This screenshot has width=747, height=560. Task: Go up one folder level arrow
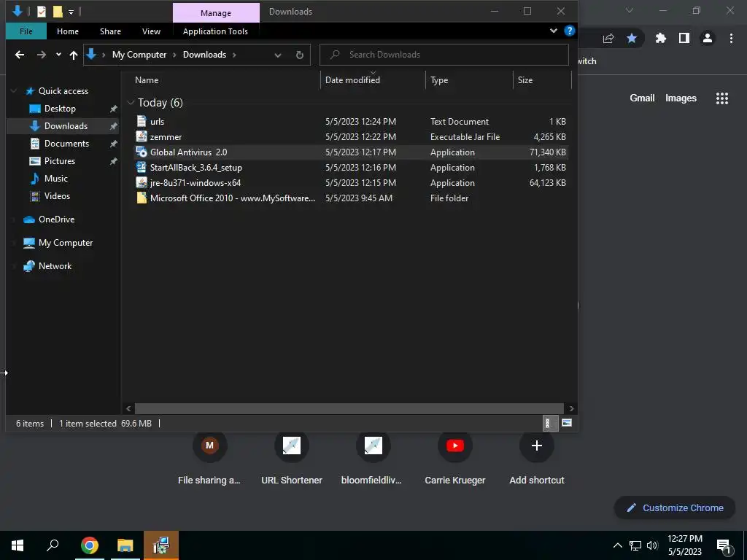(74, 55)
